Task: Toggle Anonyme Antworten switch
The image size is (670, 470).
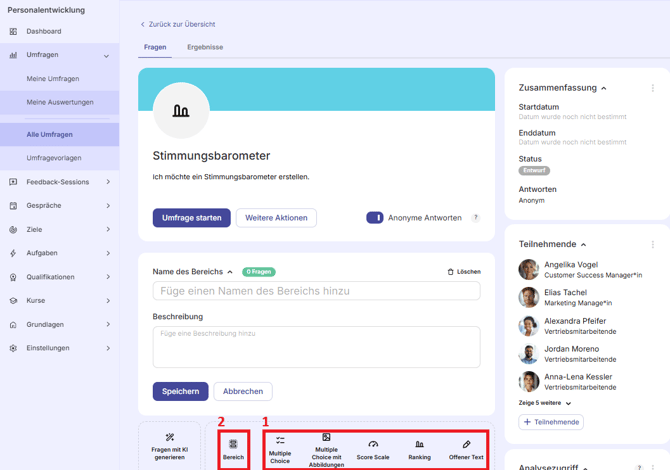Action: tap(375, 218)
